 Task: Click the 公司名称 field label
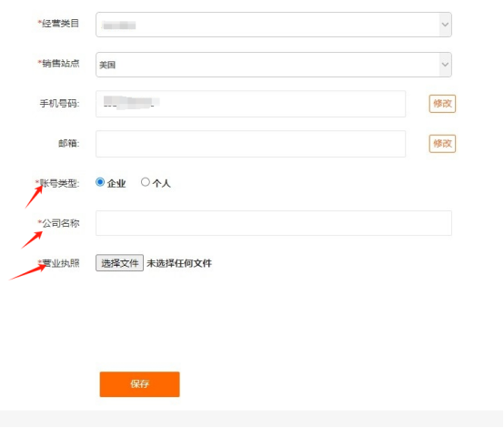click(60, 223)
